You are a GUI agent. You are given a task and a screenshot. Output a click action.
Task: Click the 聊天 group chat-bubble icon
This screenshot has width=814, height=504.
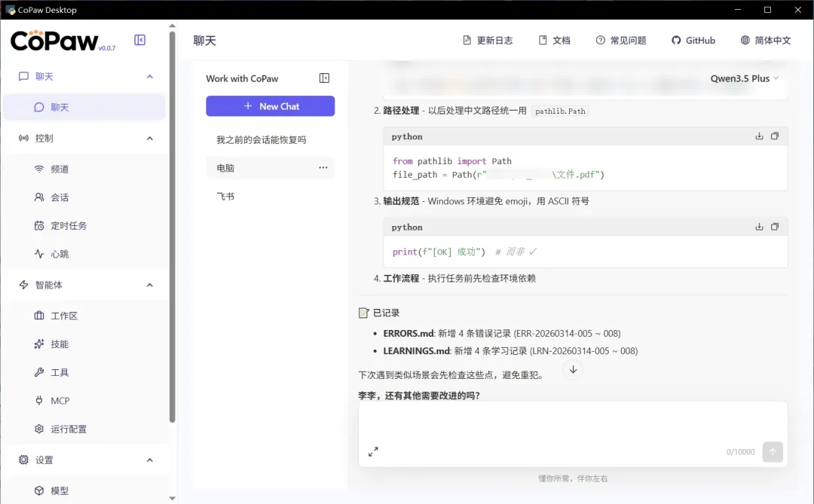[x=23, y=76]
